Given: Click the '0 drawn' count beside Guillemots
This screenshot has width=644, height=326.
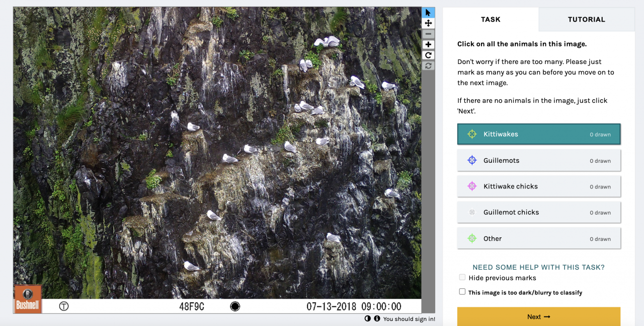Looking at the screenshot, I should [600, 161].
